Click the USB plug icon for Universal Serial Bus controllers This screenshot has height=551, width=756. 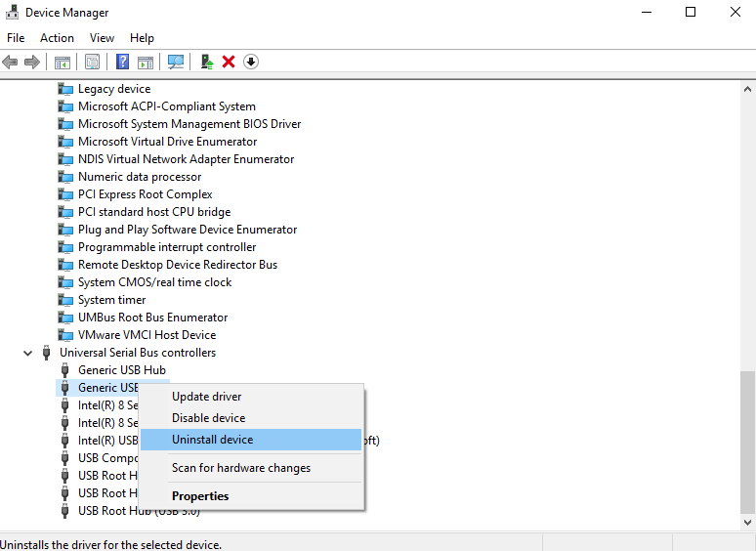click(46, 353)
